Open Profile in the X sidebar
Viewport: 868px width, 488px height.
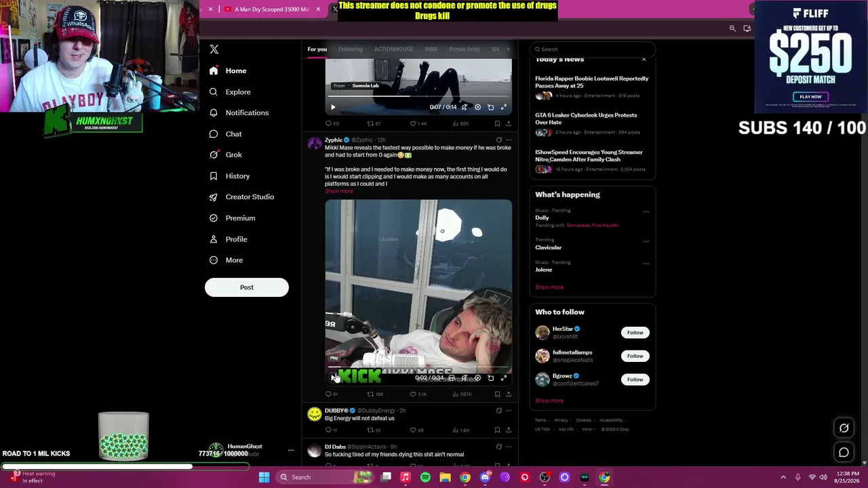229,239
